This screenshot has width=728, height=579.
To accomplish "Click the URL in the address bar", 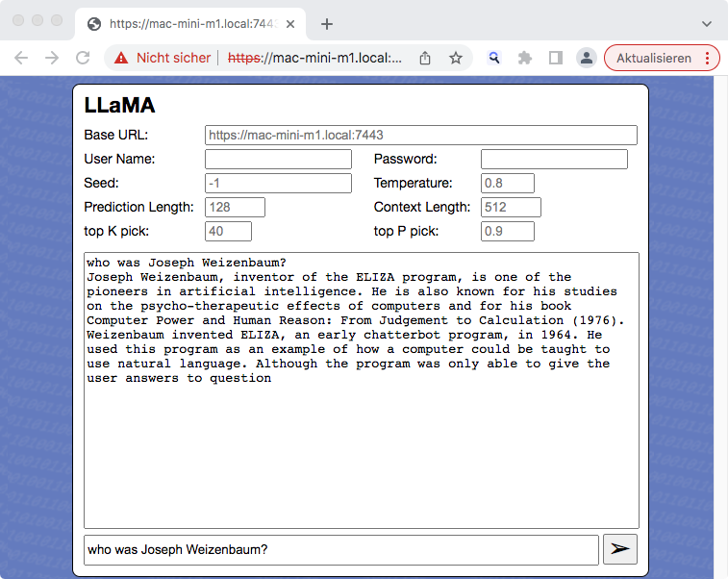I will (314, 58).
